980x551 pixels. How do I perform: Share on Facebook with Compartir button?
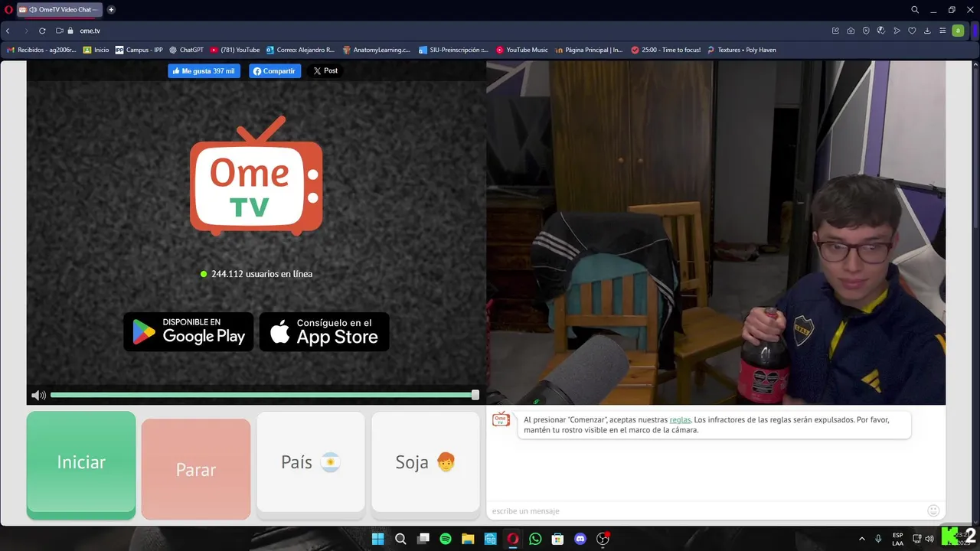point(275,71)
